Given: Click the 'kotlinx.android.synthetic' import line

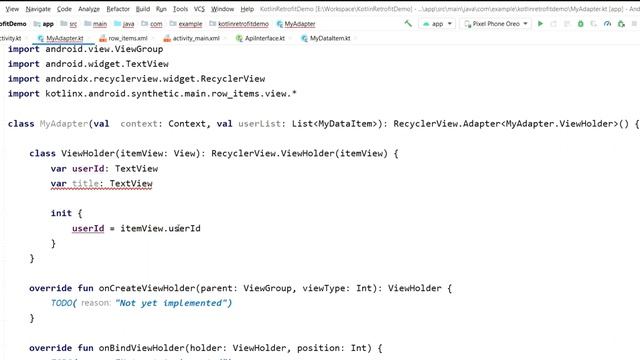Looking at the screenshot, I should point(152,93).
